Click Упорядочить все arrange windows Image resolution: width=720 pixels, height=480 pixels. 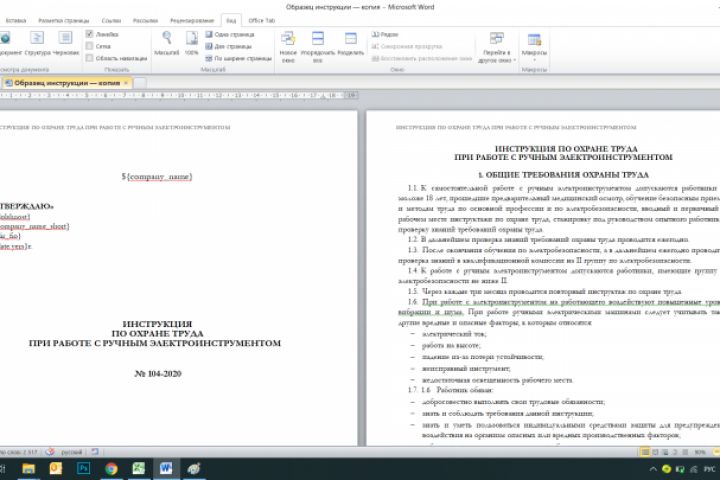coord(318,47)
